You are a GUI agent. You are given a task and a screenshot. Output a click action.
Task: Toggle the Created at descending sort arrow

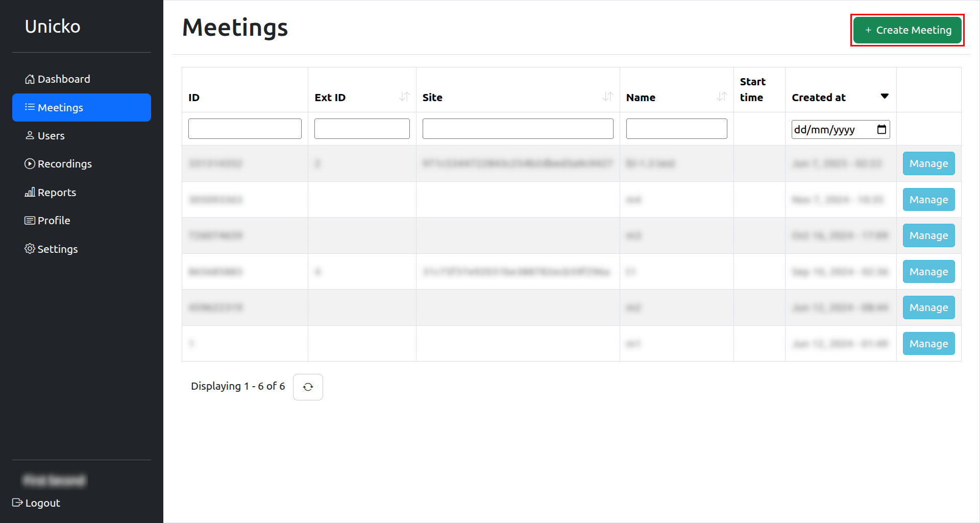pos(885,97)
